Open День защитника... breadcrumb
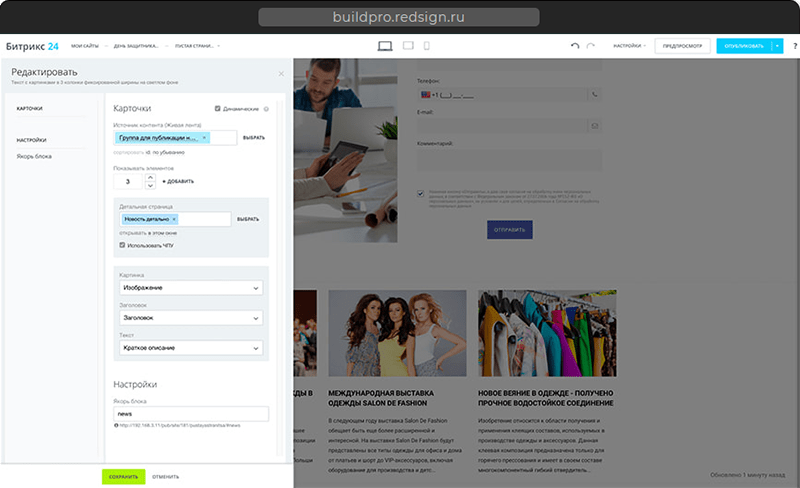Viewport: 800px width, 488px height. [136, 46]
